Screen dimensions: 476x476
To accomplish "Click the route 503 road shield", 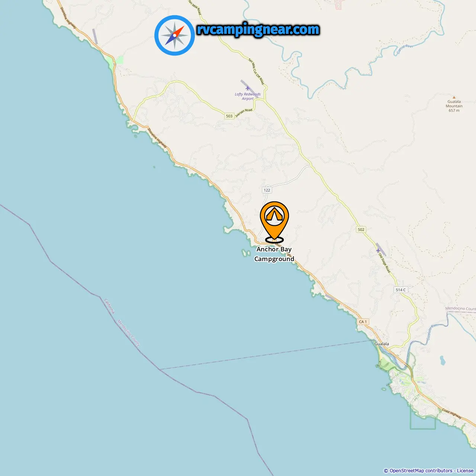I will point(229,116).
